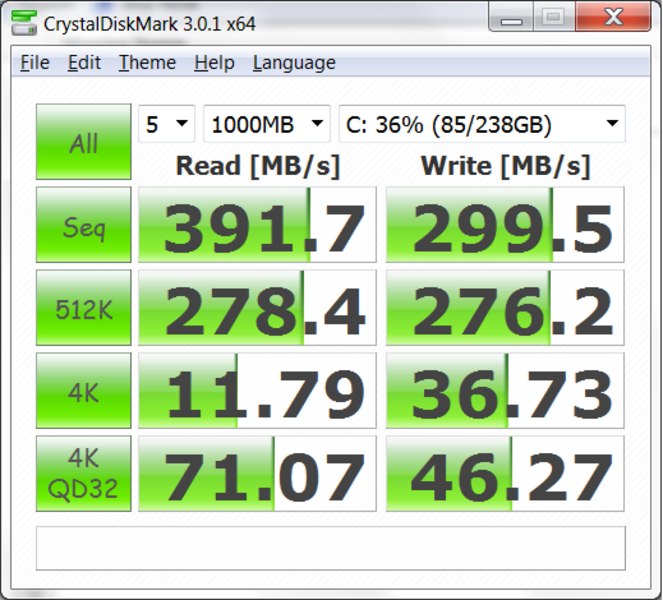663x600 pixels.
Task: Open the Edit menu
Action: pos(84,63)
